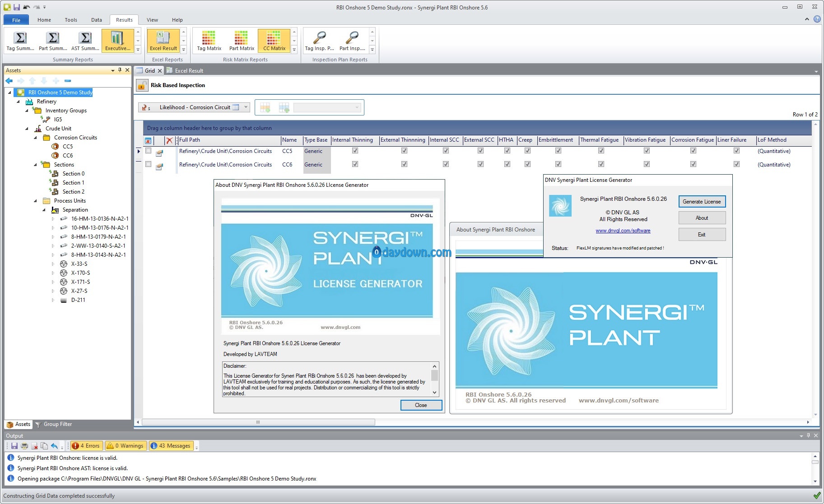Click the lock icon beside Risk Based Inspection
This screenshot has height=504, width=824.
click(x=142, y=85)
